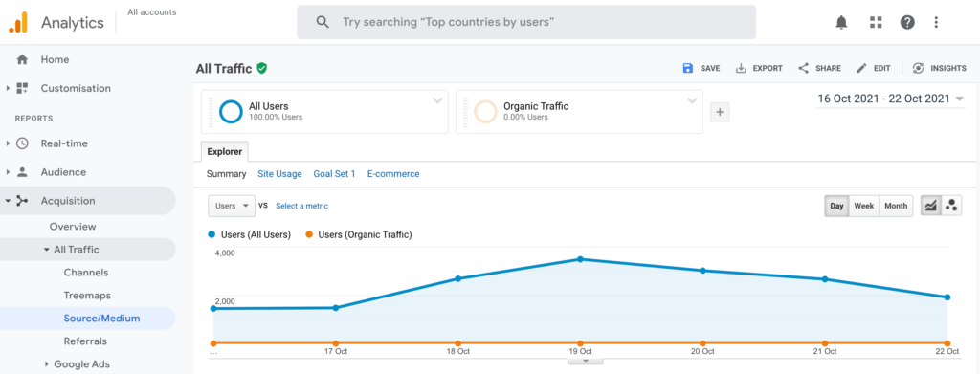Click Users (All Users) blue legend dot
The image size is (980, 374).
click(x=212, y=235)
